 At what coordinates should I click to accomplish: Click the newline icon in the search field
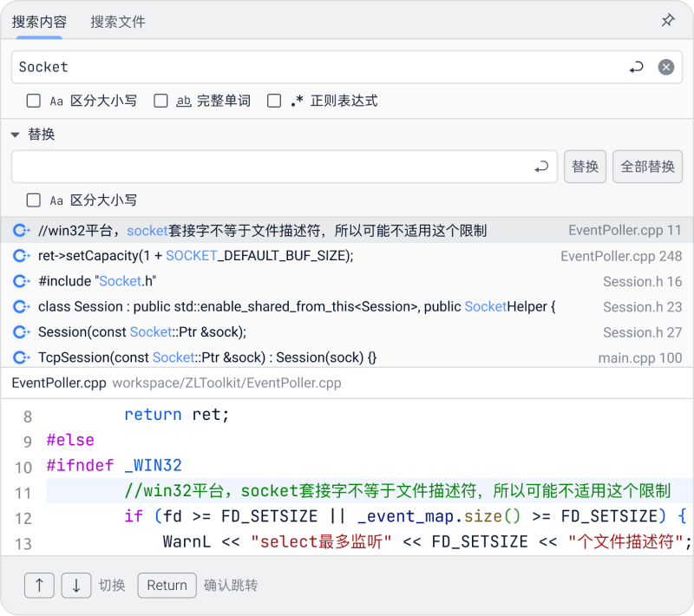pos(636,68)
